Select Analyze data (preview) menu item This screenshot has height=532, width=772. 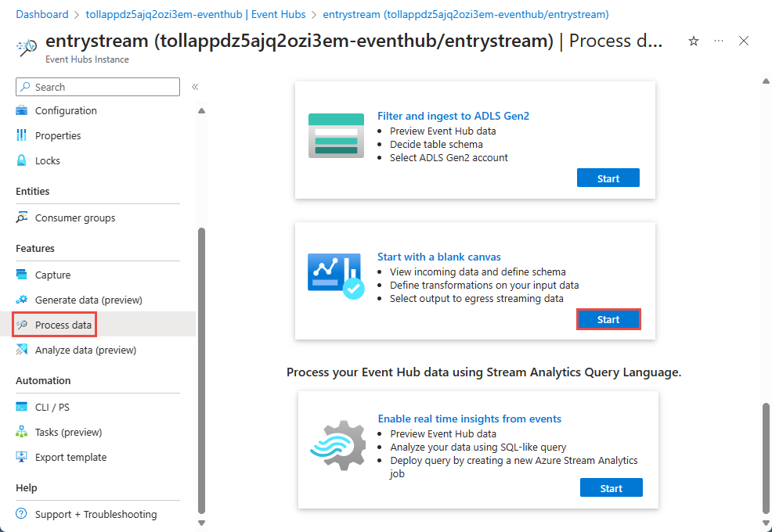[85, 350]
